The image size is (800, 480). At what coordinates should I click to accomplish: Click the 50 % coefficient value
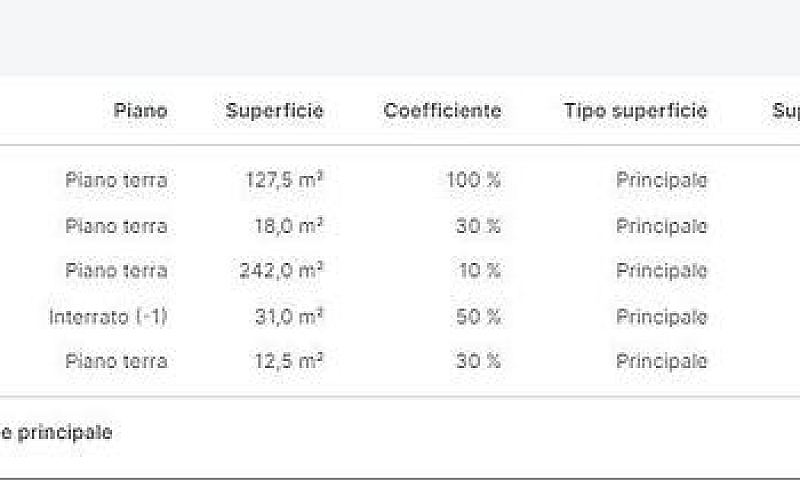(478, 317)
